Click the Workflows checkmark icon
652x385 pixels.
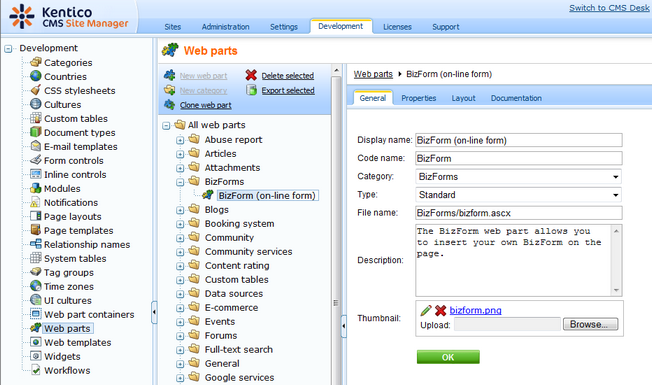pyautogui.click(x=36, y=370)
